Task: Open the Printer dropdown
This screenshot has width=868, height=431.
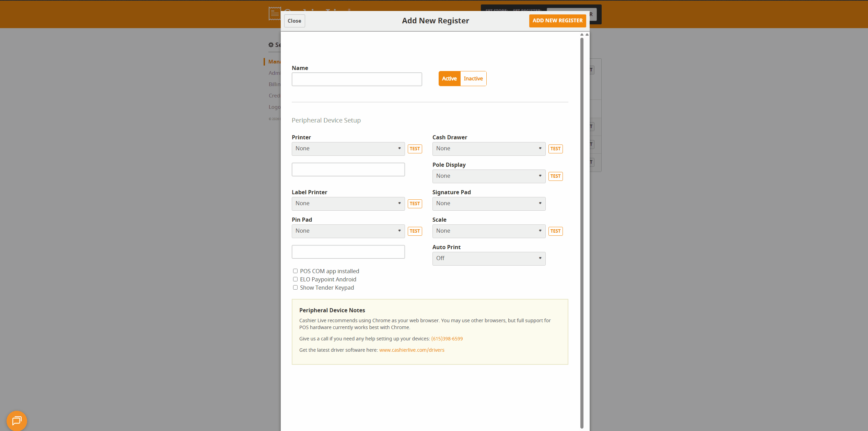Action: pyautogui.click(x=348, y=149)
